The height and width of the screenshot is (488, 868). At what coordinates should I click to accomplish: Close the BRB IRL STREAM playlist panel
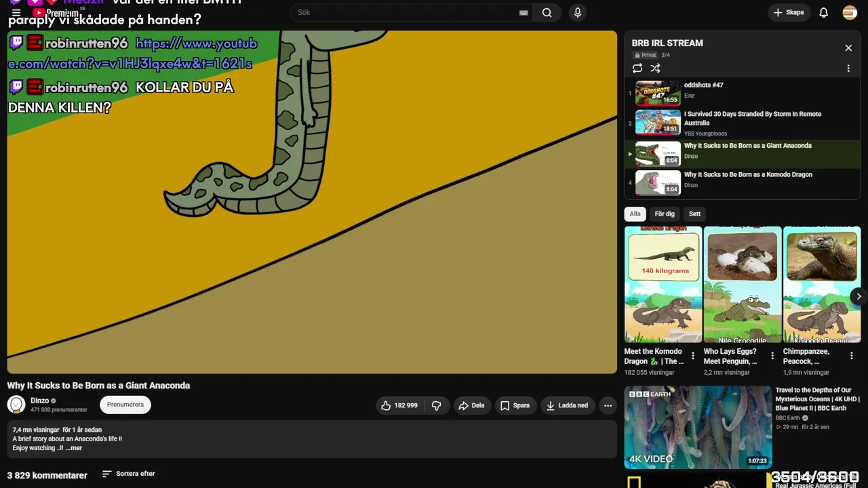coord(848,48)
